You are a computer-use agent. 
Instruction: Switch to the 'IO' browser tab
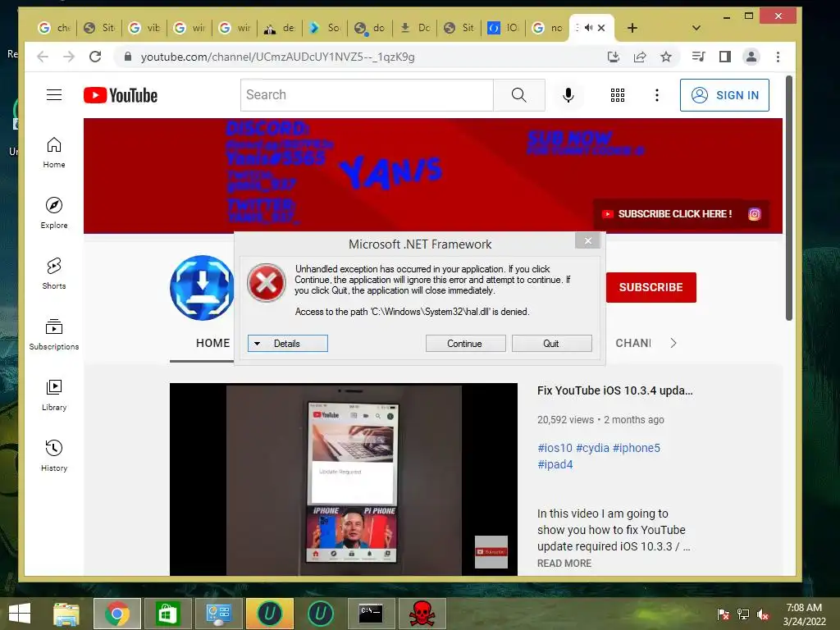pyautogui.click(x=503, y=28)
